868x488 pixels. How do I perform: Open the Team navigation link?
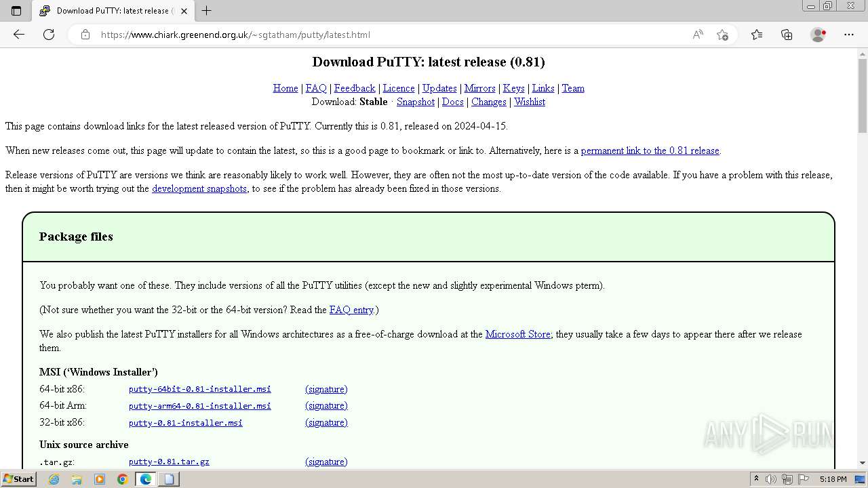coord(573,88)
